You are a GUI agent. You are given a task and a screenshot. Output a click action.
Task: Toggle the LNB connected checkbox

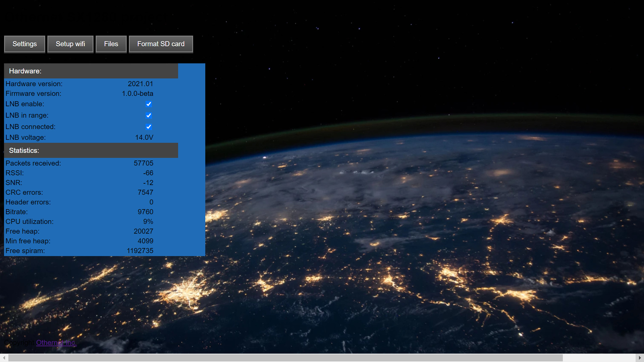149,127
